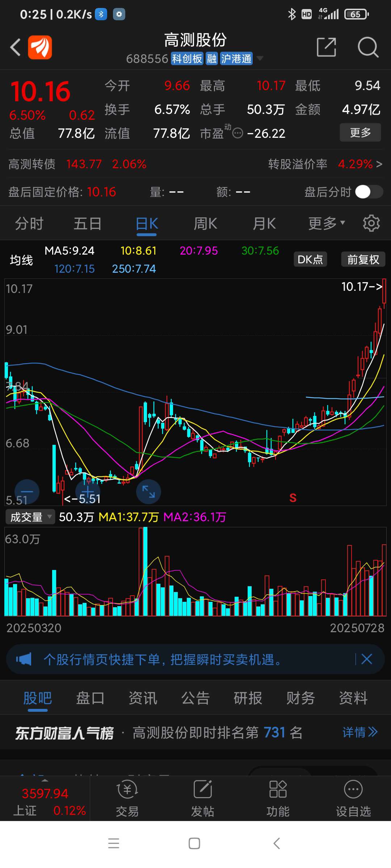Image resolution: width=391 pixels, height=868 pixels.
Task: Switch to 公告 tab
Action: click(x=195, y=698)
